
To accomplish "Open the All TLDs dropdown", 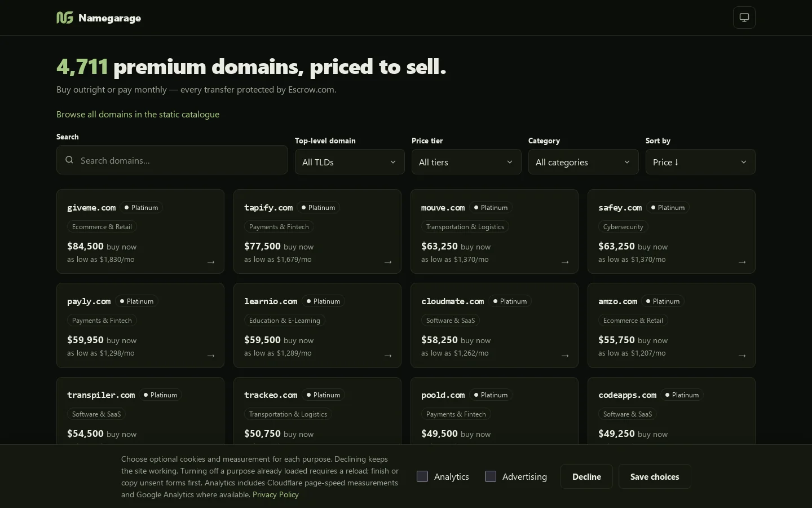I will [350, 162].
